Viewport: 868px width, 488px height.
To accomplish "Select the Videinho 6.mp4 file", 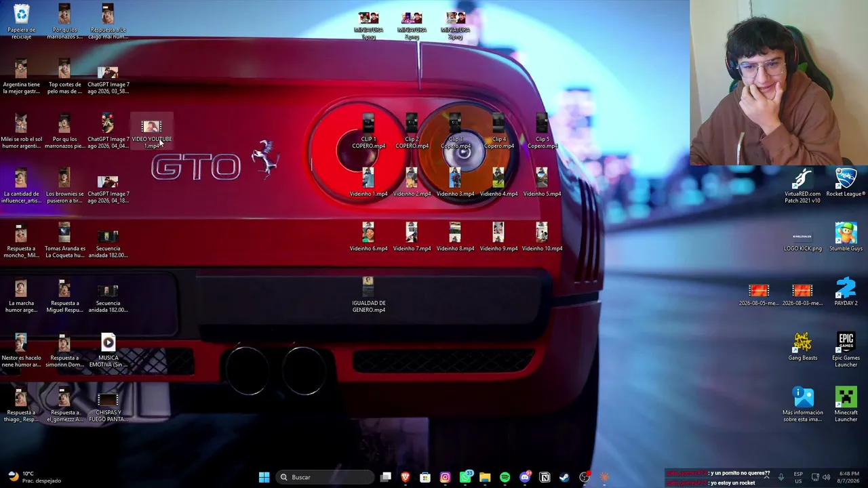I will click(368, 238).
